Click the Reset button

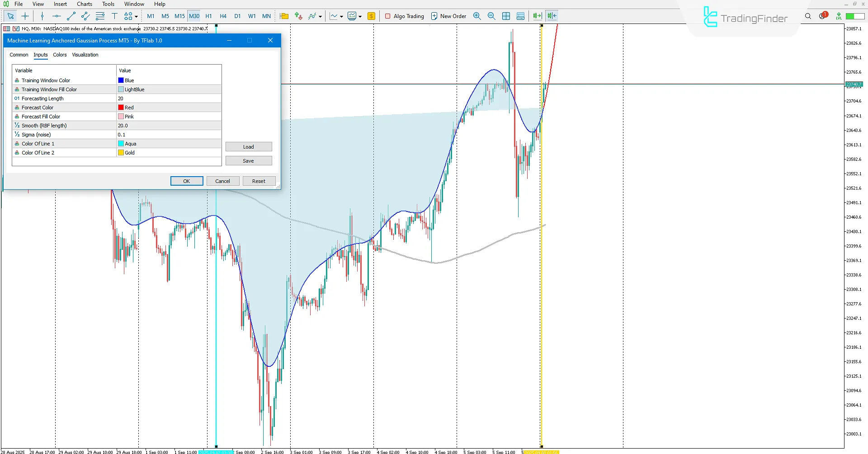tap(259, 181)
